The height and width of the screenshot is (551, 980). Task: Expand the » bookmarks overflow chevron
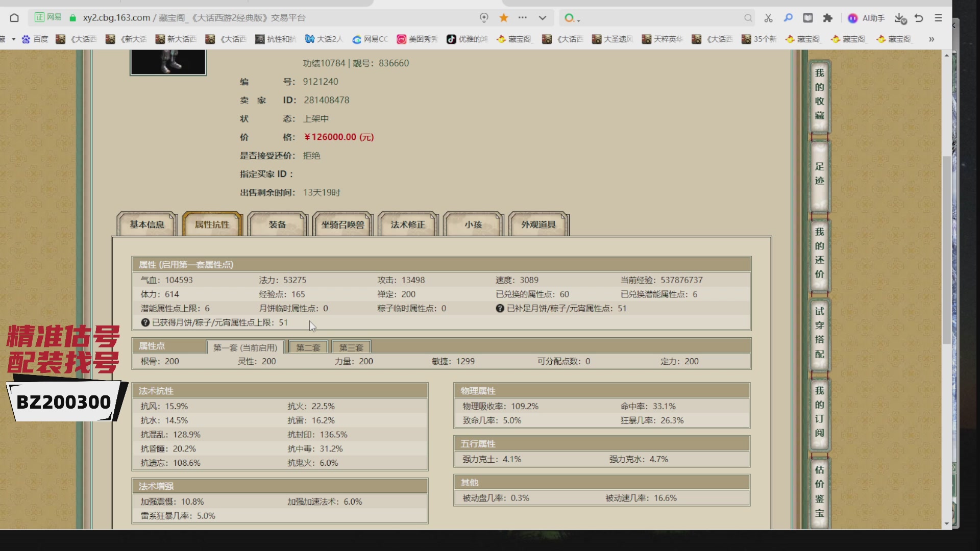coord(932,39)
